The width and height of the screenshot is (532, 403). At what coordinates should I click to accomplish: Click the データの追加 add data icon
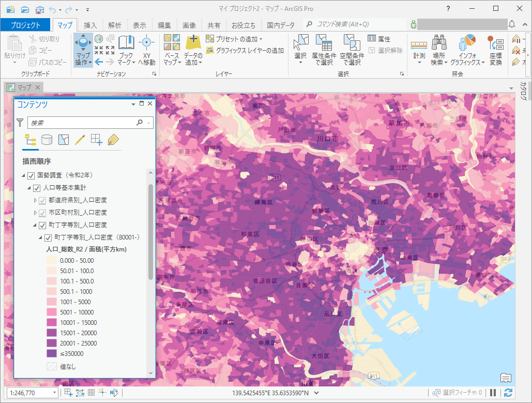[193, 43]
